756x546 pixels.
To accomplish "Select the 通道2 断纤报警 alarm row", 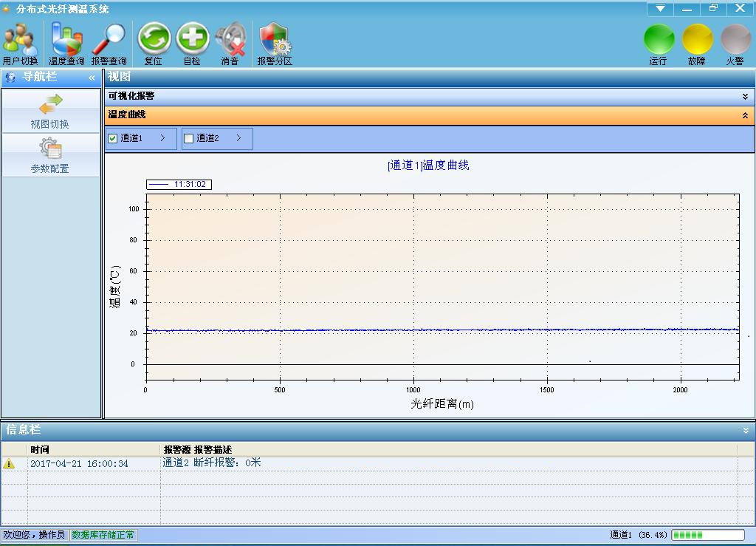I will 212,463.
